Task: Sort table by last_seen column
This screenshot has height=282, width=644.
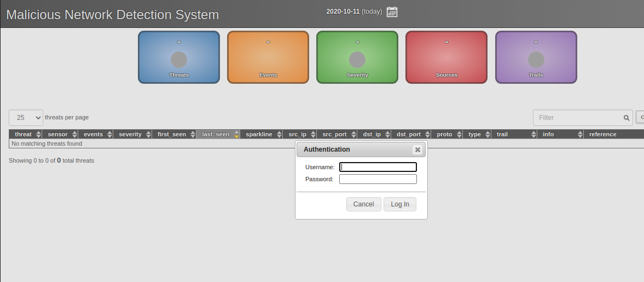Action: click(x=218, y=134)
